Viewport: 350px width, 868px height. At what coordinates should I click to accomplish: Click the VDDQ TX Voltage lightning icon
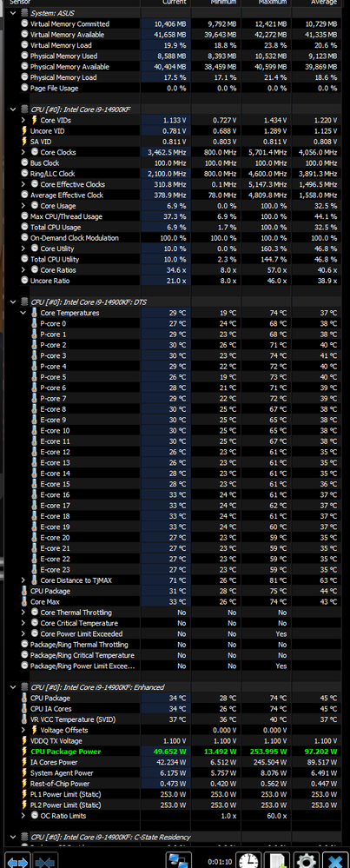point(24,740)
